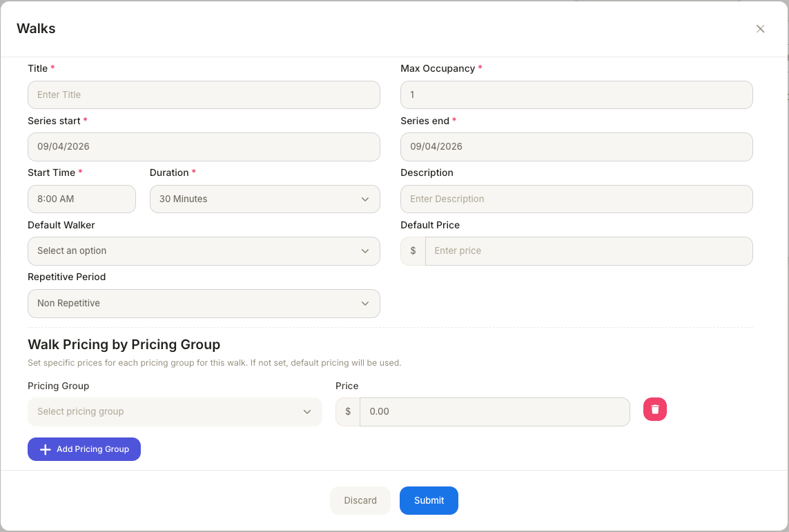Image resolution: width=789 pixels, height=532 pixels.
Task: Submit the walk form
Action: click(429, 501)
